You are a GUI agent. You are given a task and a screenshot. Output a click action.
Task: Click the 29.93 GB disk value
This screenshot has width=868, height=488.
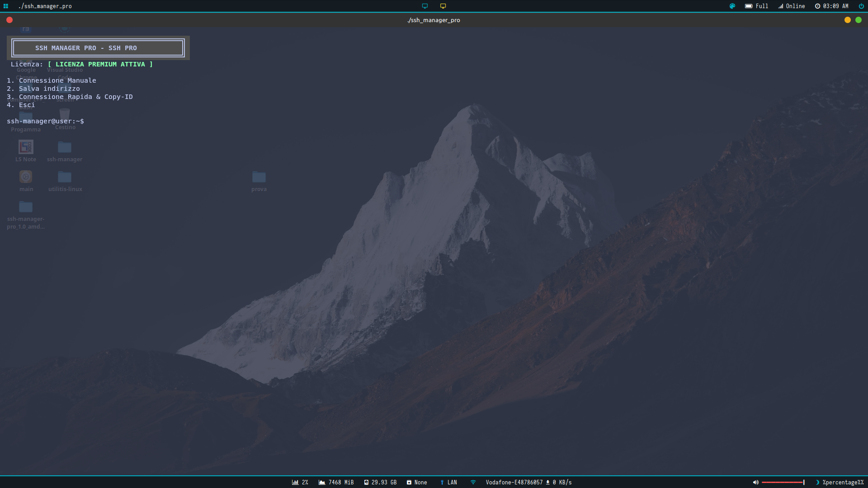(384, 483)
